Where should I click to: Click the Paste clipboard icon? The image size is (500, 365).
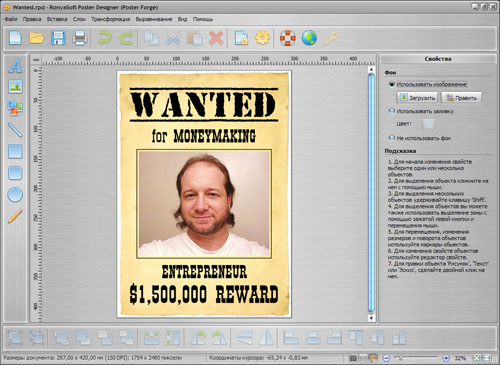tap(195, 38)
